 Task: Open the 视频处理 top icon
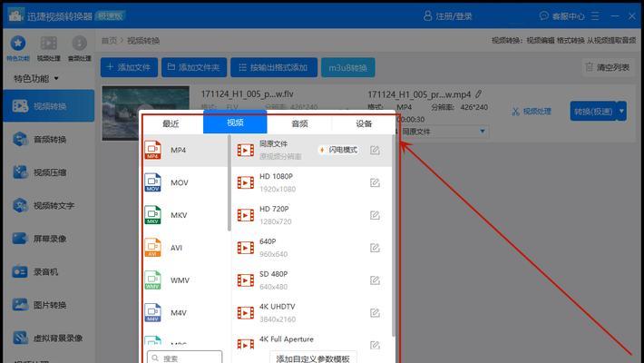48,44
